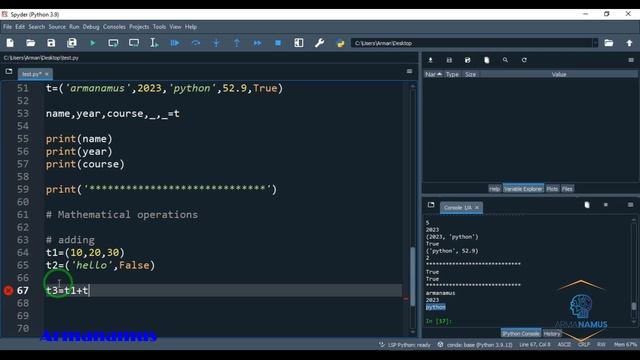Sort variables by Size column
This screenshot has height=360, width=640.
click(x=471, y=74)
